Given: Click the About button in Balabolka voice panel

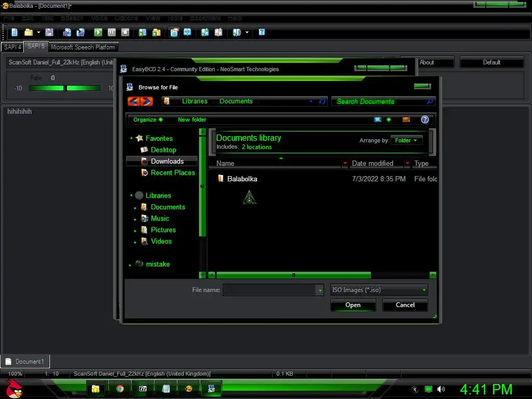Looking at the screenshot, I should (x=427, y=62).
